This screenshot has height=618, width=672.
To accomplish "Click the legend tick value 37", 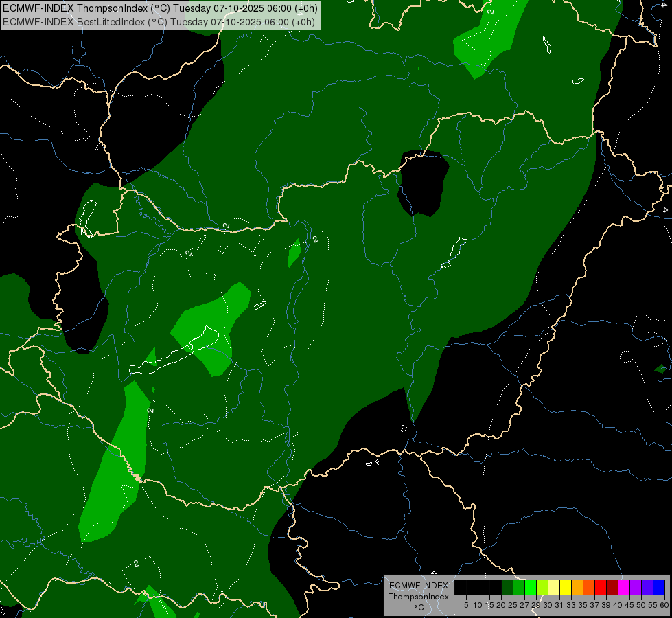I will (x=594, y=605).
